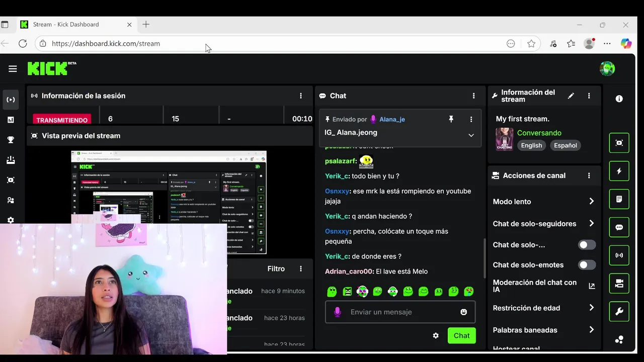Click the chat bubble widget button in right rail
644x362 pixels.
pos(619,227)
